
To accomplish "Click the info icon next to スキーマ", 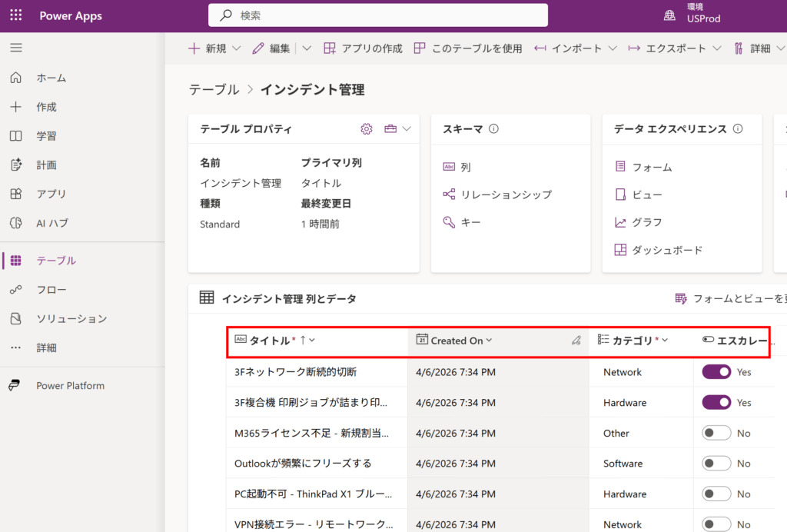I will [494, 129].
